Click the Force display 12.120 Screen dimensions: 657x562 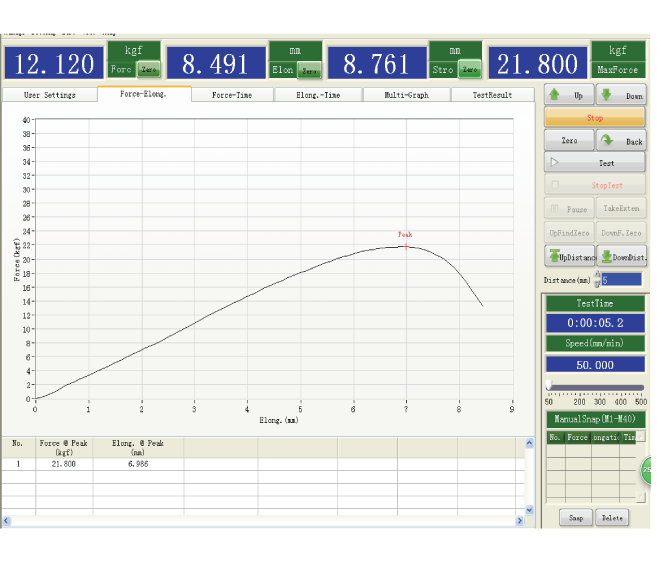[54, 63]
